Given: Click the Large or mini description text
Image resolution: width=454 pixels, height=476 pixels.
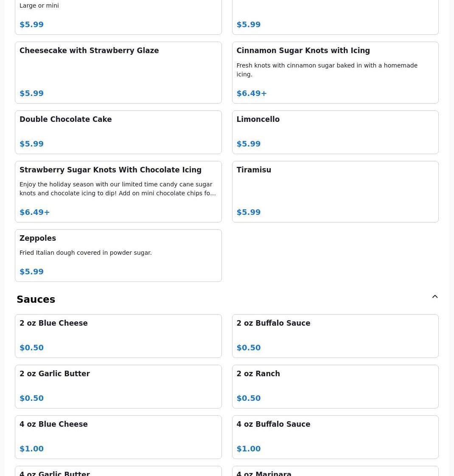Looking at the screenshot, I should click(39, 6).
